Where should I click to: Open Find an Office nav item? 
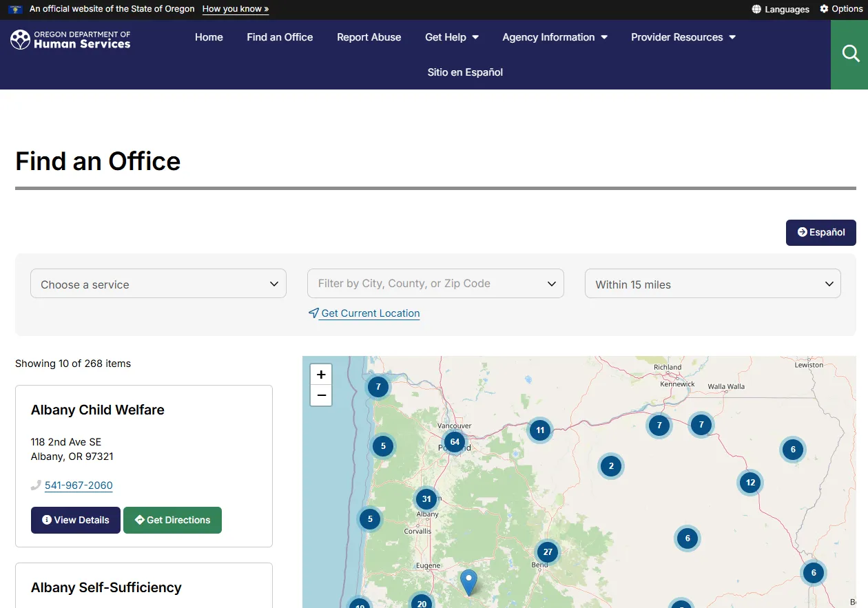click(280, 37)
